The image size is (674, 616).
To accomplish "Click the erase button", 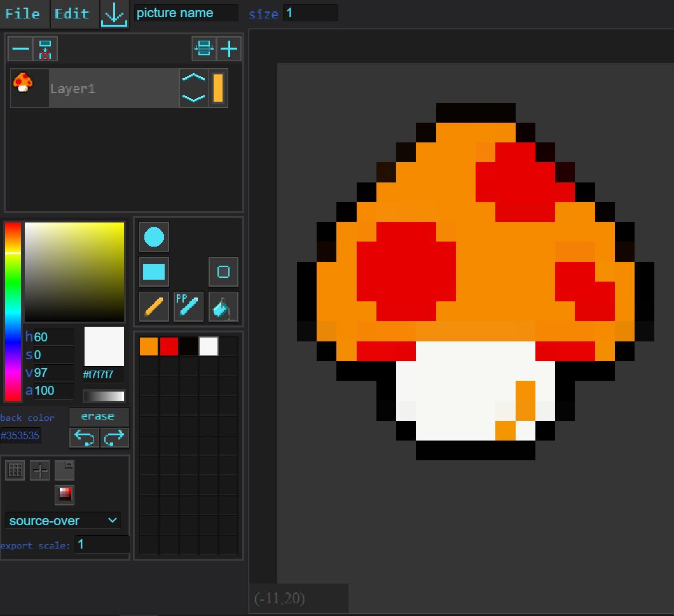I will [99, 416].
